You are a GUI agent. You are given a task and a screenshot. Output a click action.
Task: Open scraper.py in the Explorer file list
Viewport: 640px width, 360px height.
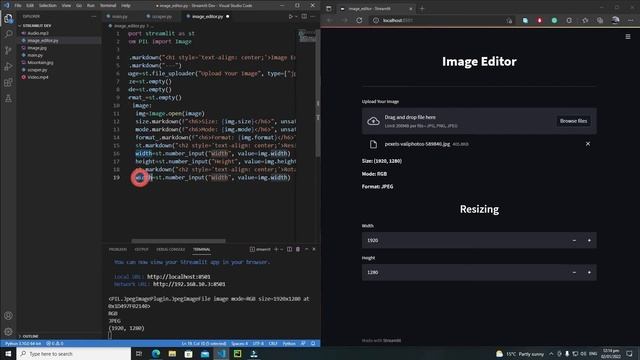tap(37, 70)
